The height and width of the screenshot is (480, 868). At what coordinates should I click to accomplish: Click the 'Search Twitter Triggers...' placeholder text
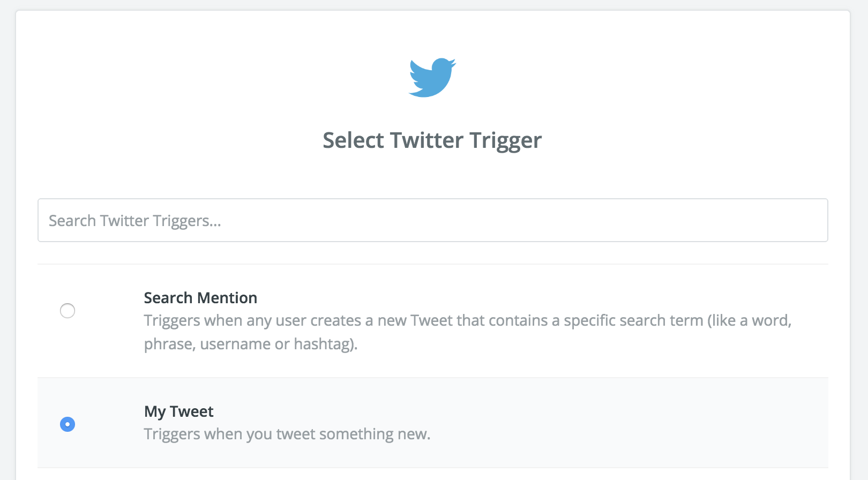point(135,221)
